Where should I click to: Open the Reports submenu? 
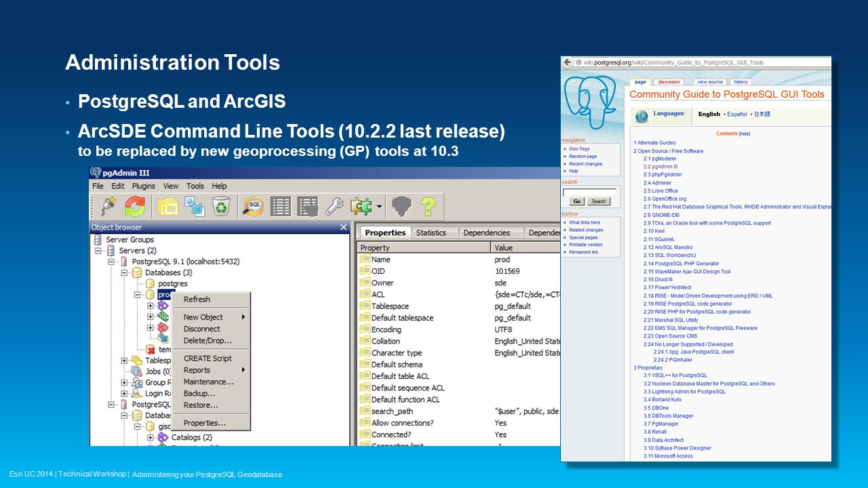coord(212,370)
